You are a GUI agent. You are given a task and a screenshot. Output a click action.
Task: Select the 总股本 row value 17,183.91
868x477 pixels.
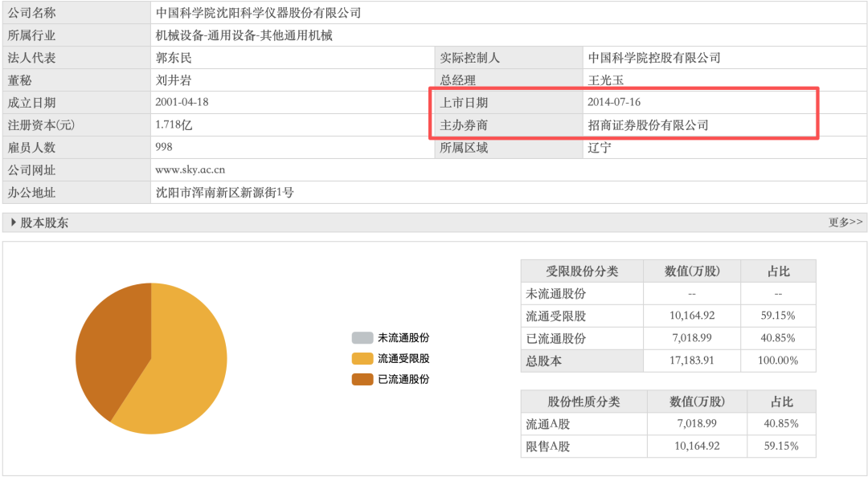point(692,361)
